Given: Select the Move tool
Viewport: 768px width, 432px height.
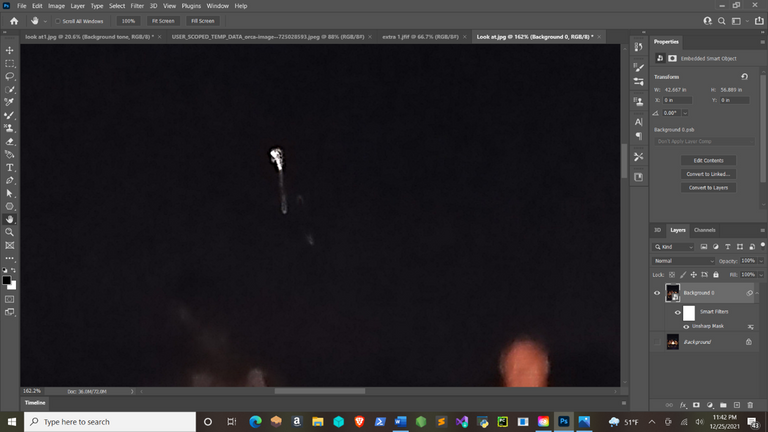Looking at the screenshot, I should coord(9,50).
